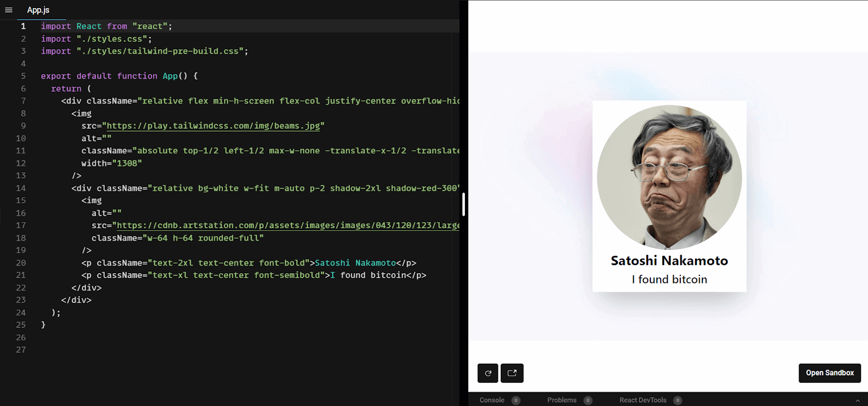This screenshot has height=406, width=868.
Task: Click line number 27 in the gutter
Action: 21,350
